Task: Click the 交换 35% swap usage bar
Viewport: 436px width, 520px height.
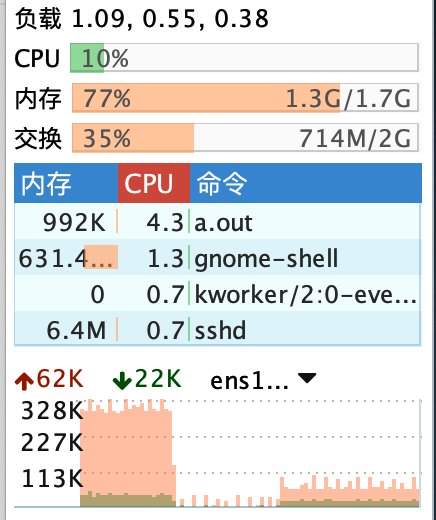Action: pos(245,138)
